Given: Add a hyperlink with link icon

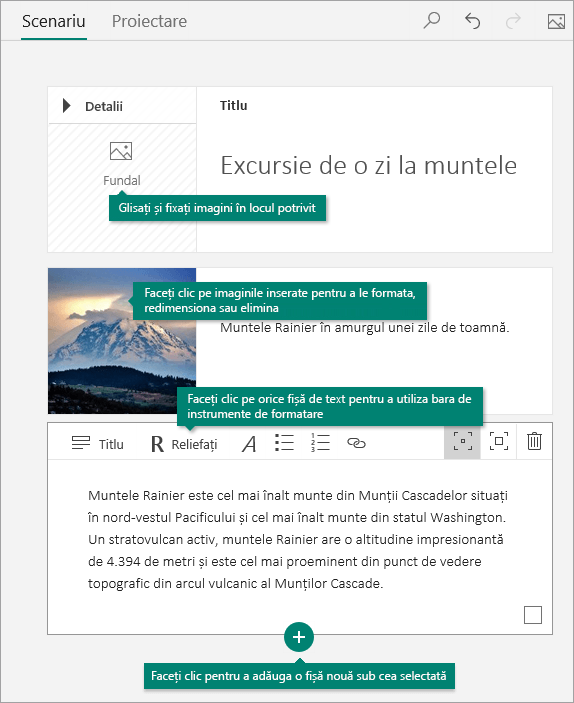Looking at the screenshot, I should tap(357, 443).
